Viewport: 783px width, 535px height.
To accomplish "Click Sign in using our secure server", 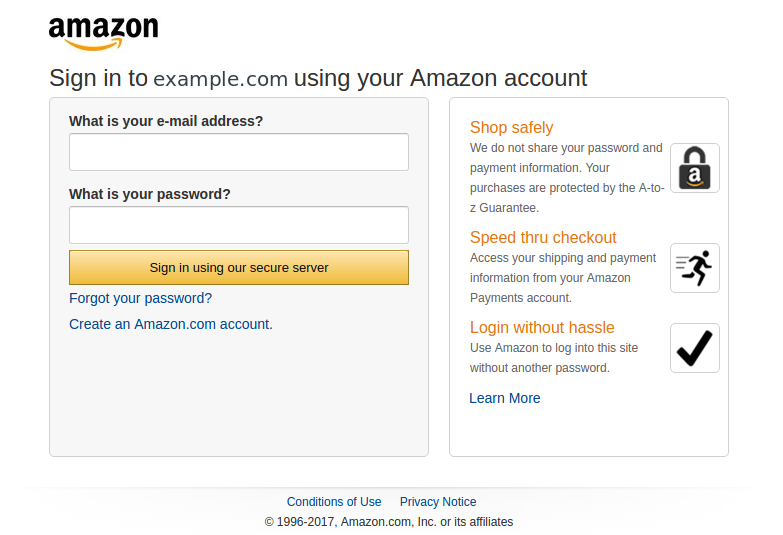I will click(x=239, y=268).
